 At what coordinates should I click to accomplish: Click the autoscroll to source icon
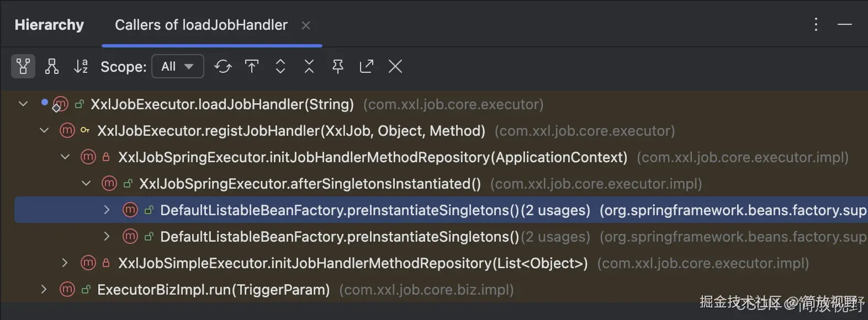[x=252, y=67]
